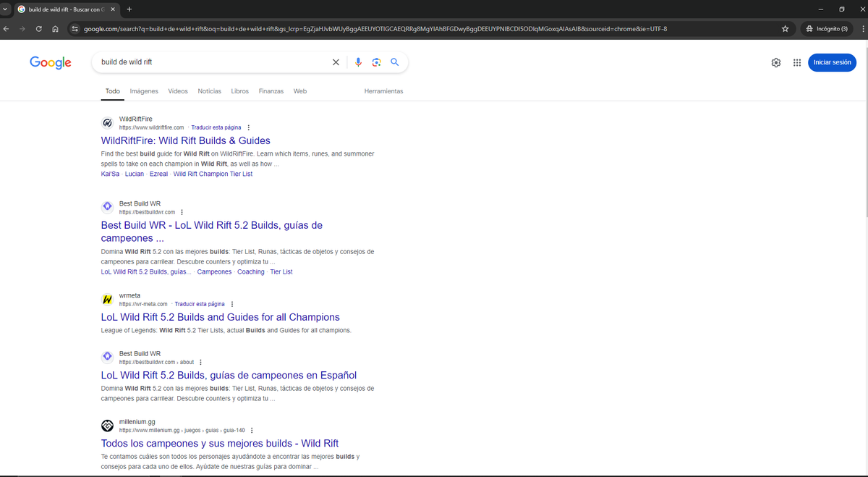Click the browser address bar URL
The image size is (868, 477).
(375, 29)
